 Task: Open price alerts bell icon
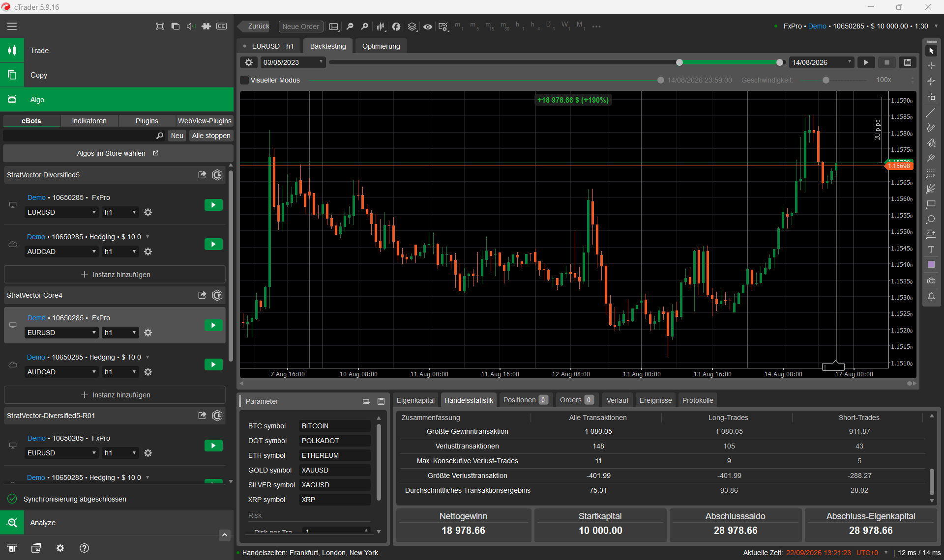point(931,296)
